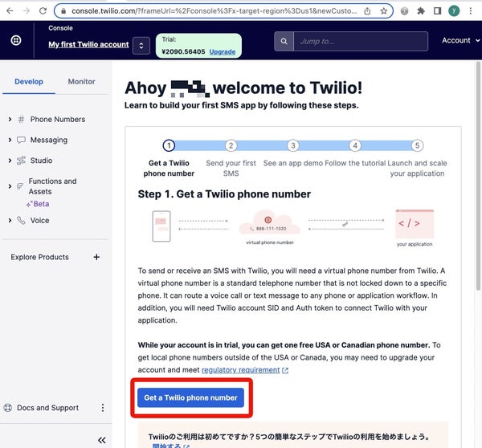Expand the Messaging section
This screenshot has height=448, width=482.
pos(10,141)
